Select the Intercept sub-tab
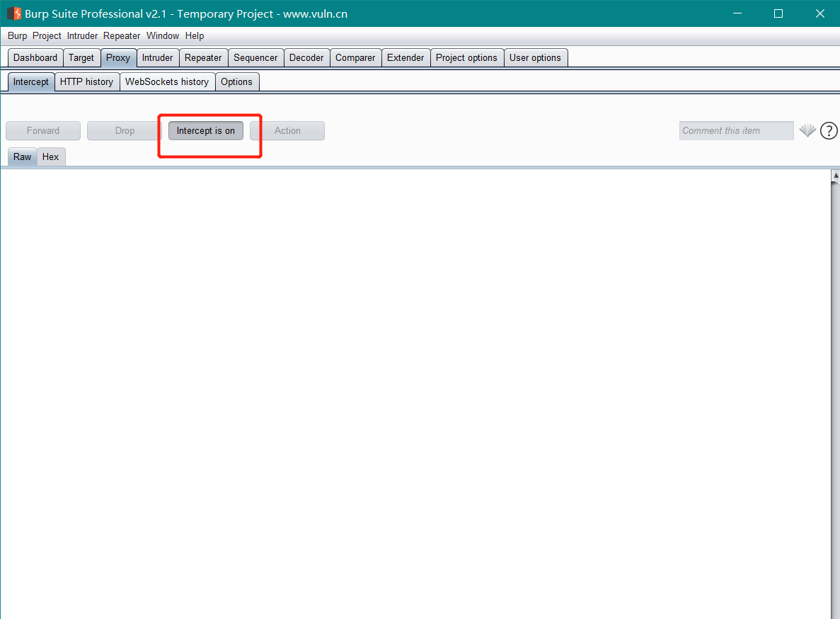The height and width of the screenshot is (619, 840). point(31,82)
